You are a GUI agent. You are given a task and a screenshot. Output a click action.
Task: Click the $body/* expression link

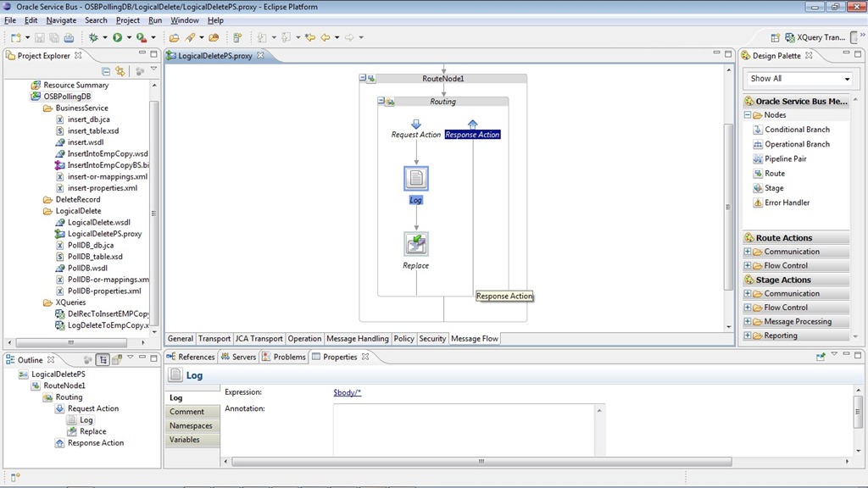click(348, 392)
